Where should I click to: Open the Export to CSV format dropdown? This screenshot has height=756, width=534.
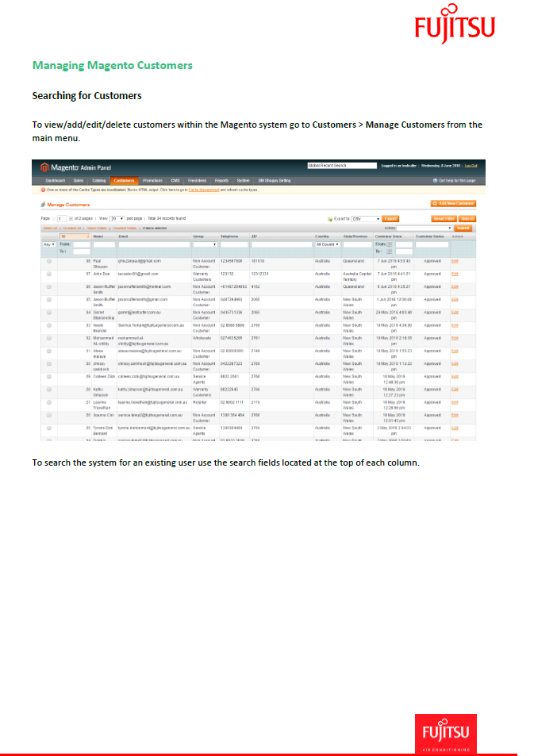point(366,219)
